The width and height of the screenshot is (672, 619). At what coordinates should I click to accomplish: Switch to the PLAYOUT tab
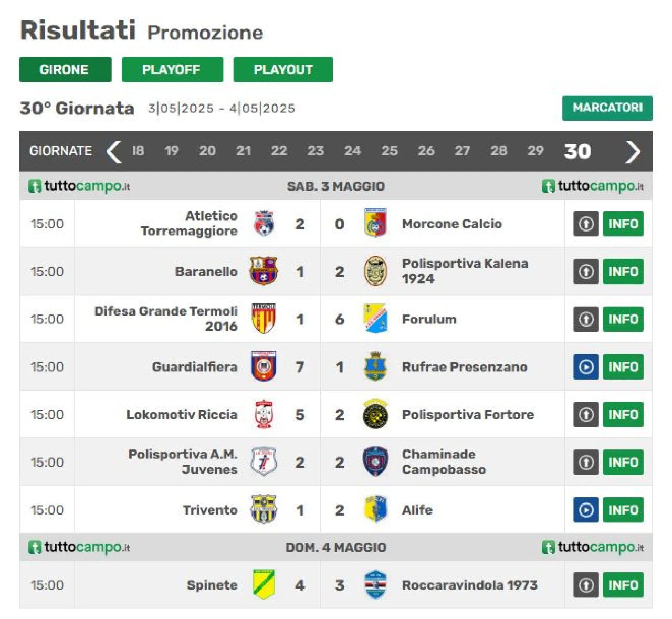pos(283,69)
